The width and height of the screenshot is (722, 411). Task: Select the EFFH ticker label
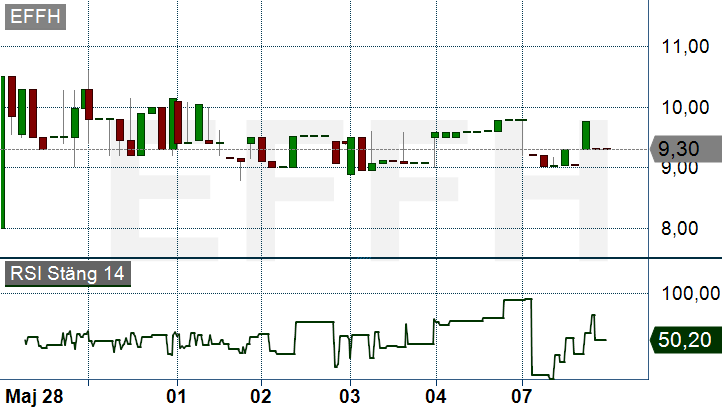pos(35,17)
